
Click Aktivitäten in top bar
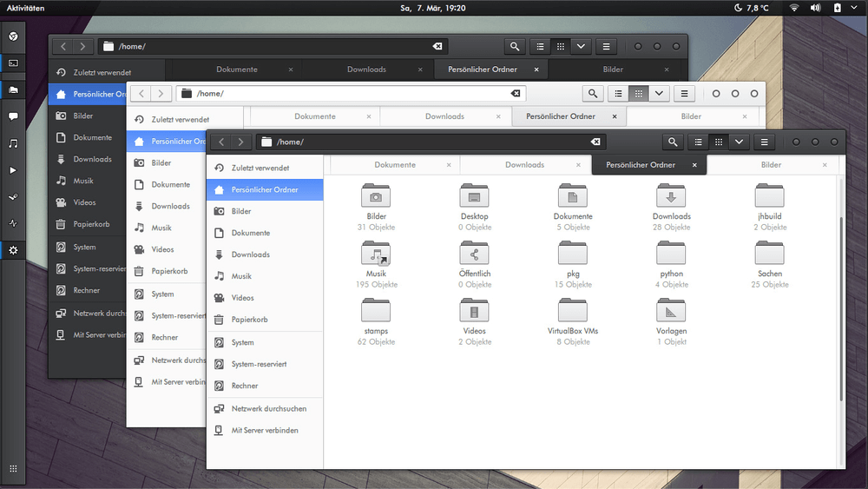25,8
